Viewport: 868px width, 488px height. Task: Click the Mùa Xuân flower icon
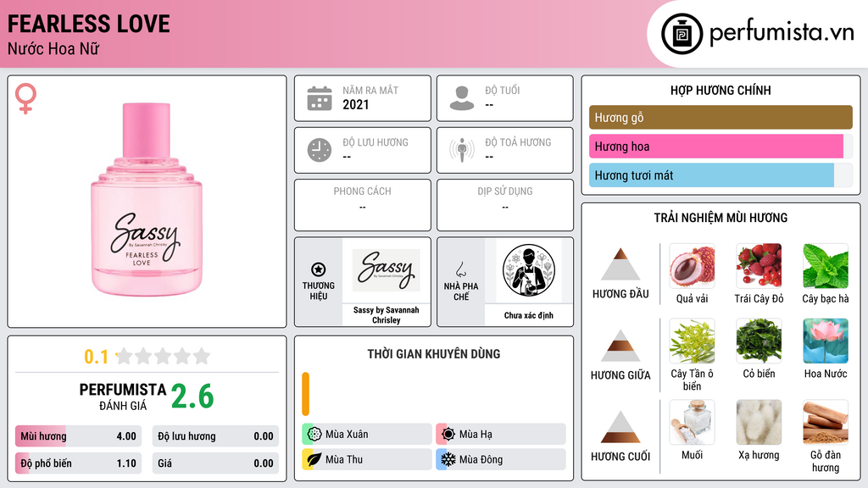pos(314,434)
